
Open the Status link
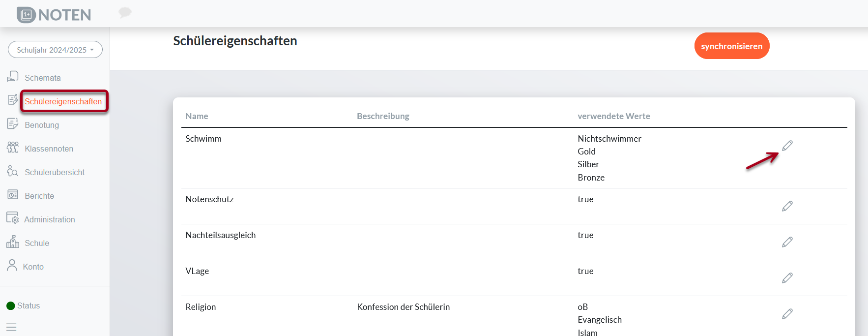click(x=29, y=305)
